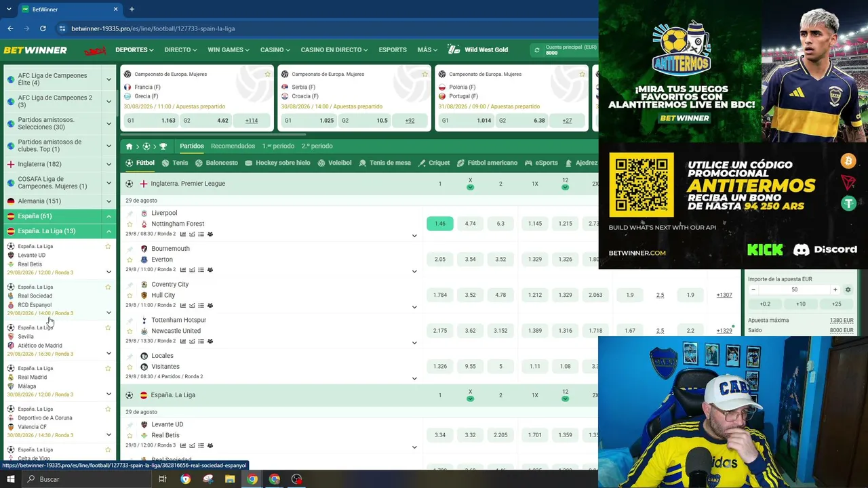Open +1307 markets for Coventry City match
868x488 pixels.
point(724,296)
